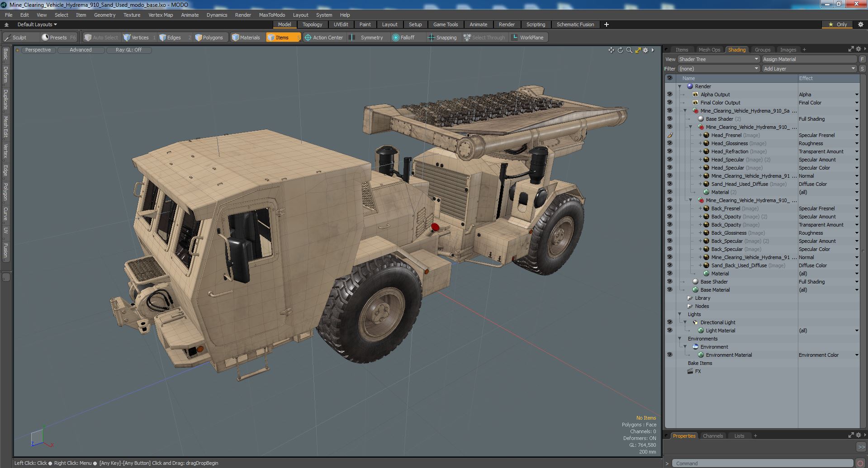Click the S button next to Add Layer
Viewport: 868px width, 468px height.
[862, 69]
